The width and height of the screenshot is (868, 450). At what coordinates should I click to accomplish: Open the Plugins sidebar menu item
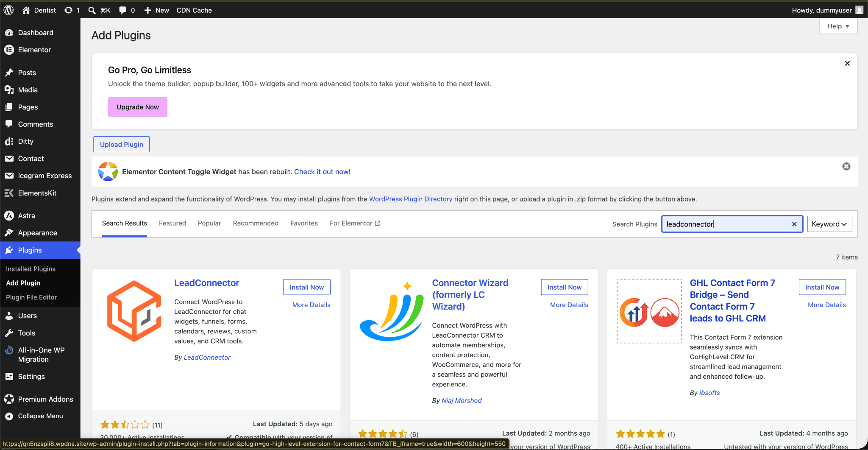coord(40,250)
